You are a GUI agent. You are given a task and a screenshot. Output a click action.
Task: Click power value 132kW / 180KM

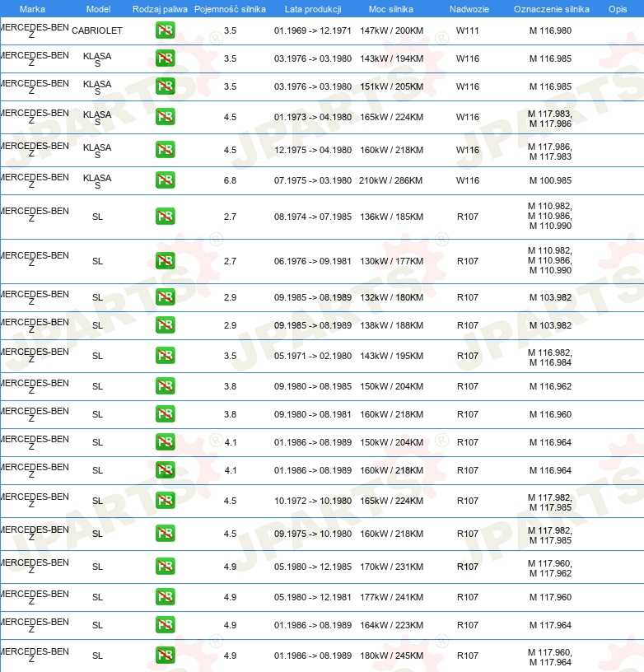[x=392, y=297]
